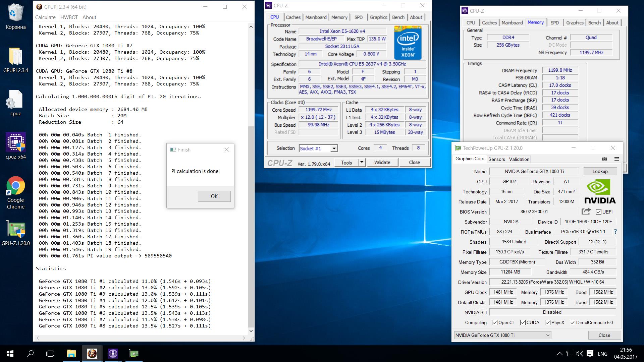Click the Intel Xeon logo in CPU-Z
Screen dimensions: 644x362
coord(408,43)
